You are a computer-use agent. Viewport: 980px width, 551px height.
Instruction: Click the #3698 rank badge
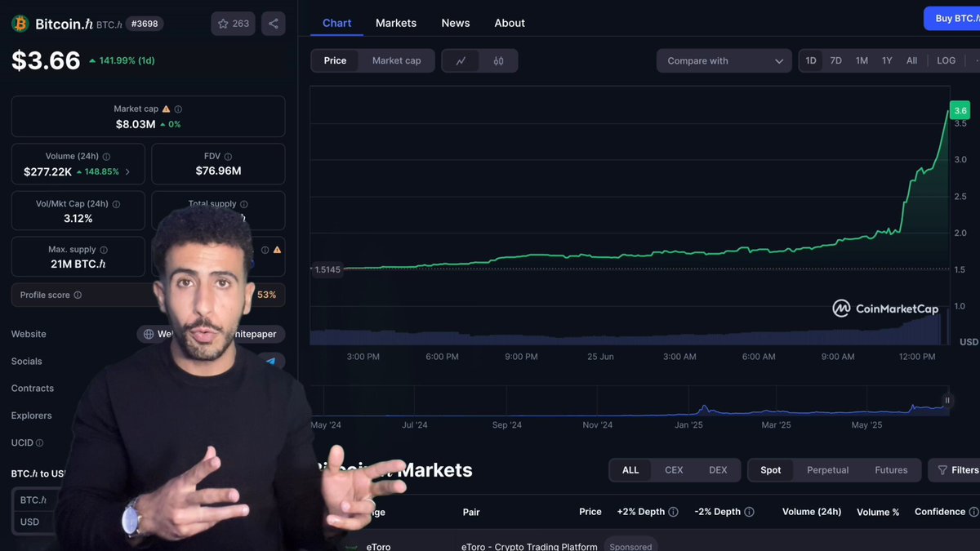pos(145,24)
